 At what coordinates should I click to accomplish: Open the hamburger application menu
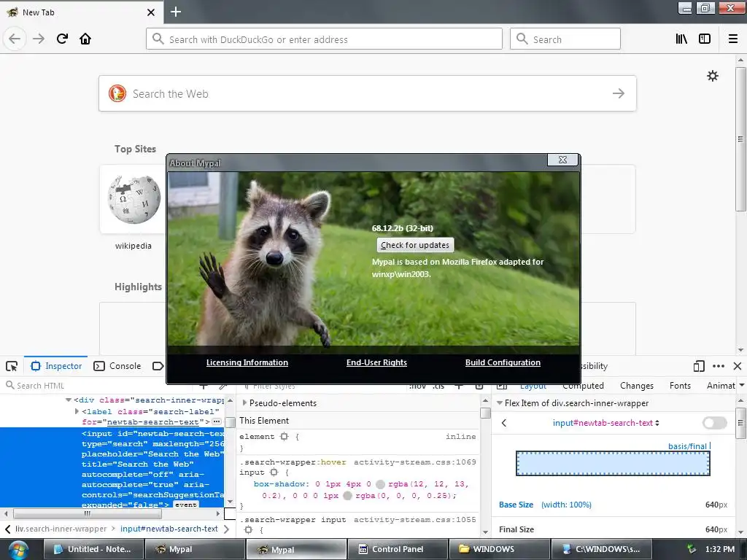point(733,39)
